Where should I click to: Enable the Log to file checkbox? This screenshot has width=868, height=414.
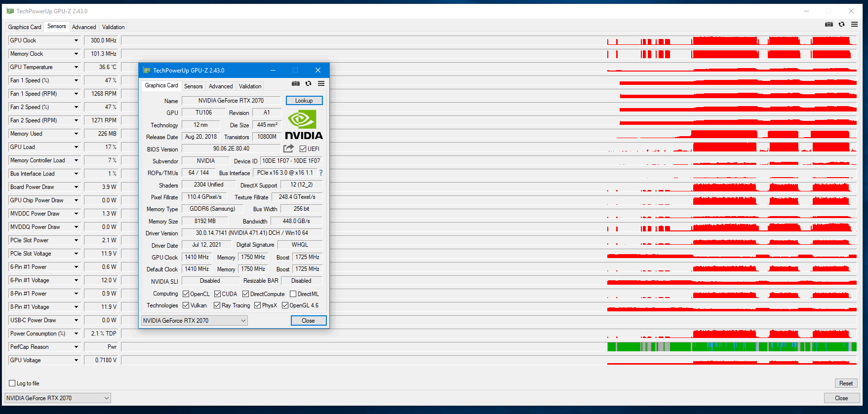click(12, 383)
